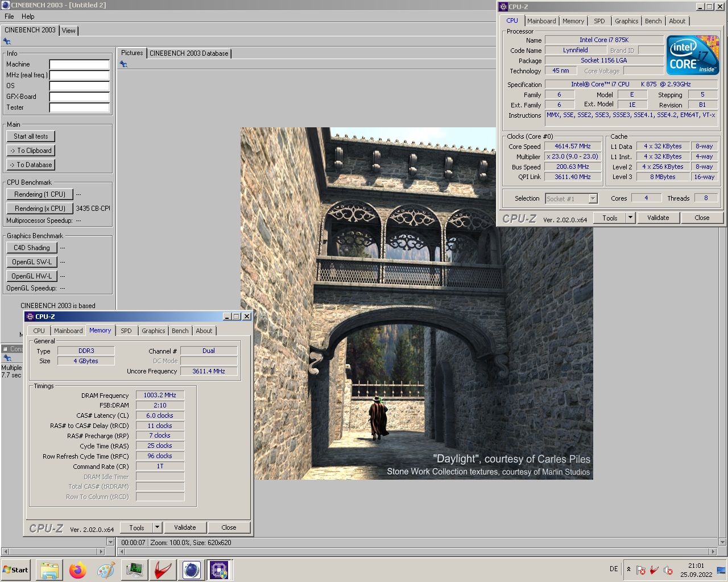The height and width of the screenshot is (582, 728).
Task: Open the File menu
Action: pos(9,16)
